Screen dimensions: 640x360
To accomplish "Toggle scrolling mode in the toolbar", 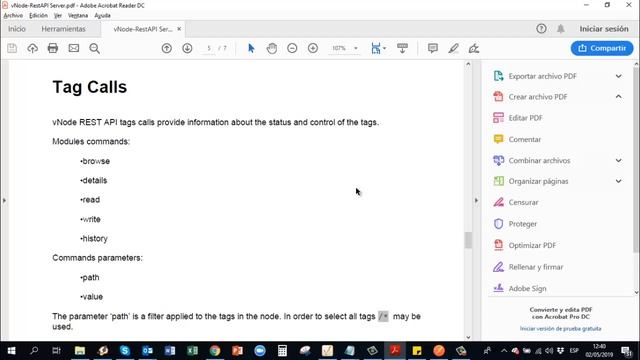I will 402,48.
